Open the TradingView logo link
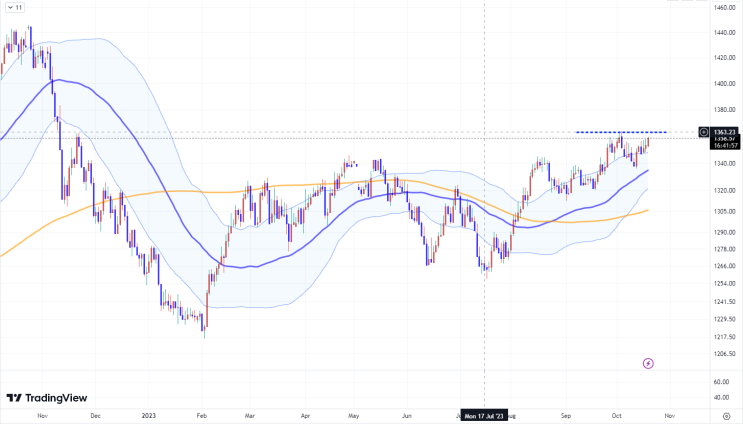 (47, 398)
